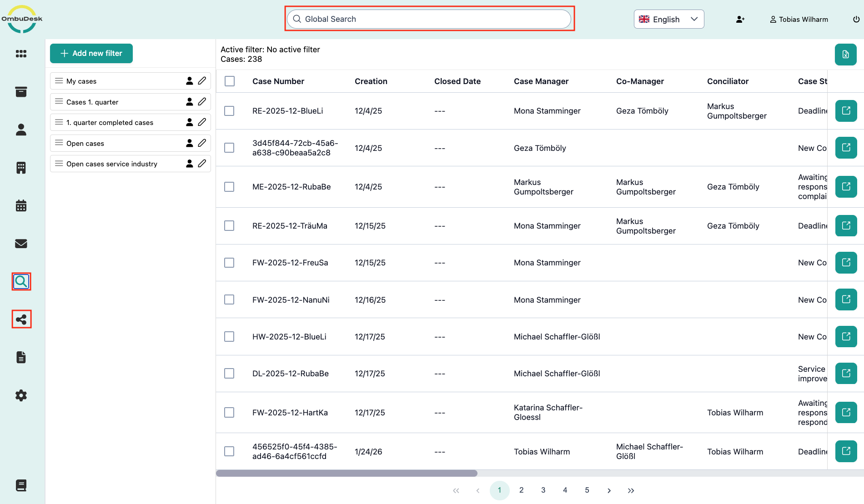Jump to last page double arrow
The width and height of the screenshot is (864, 504).
(631, 490)
